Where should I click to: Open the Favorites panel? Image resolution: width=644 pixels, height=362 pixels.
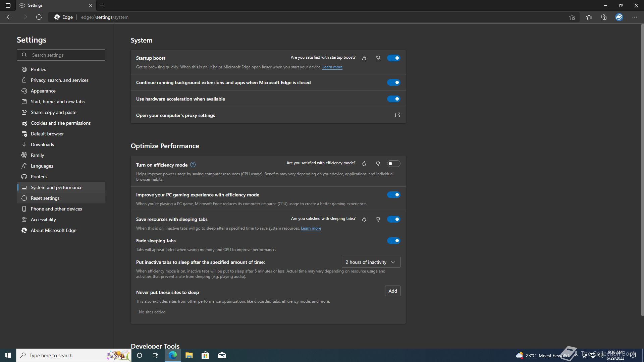[589, 17]
